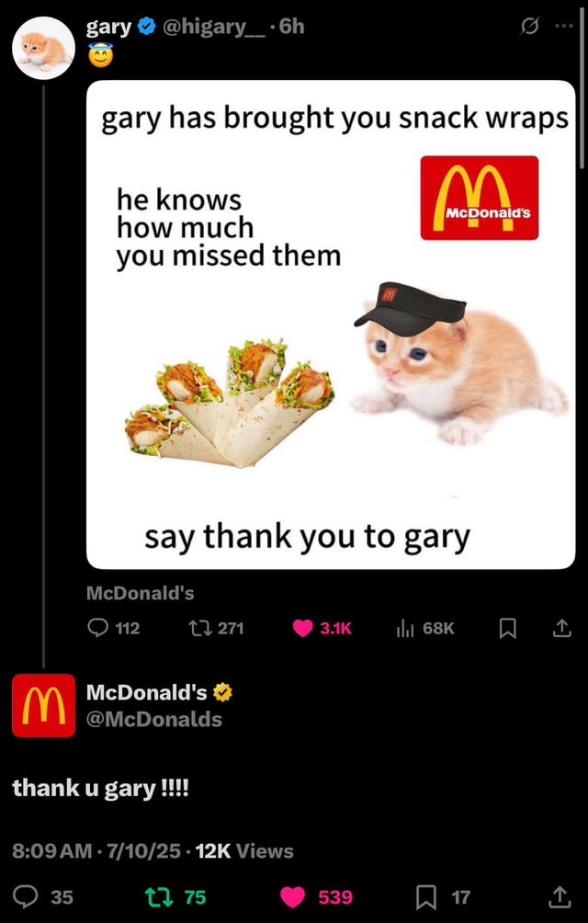Reply to gary's tweet with 112 comments
This screenshot has height=923, width=588.
pyautogui.click(x=114, y=628)
